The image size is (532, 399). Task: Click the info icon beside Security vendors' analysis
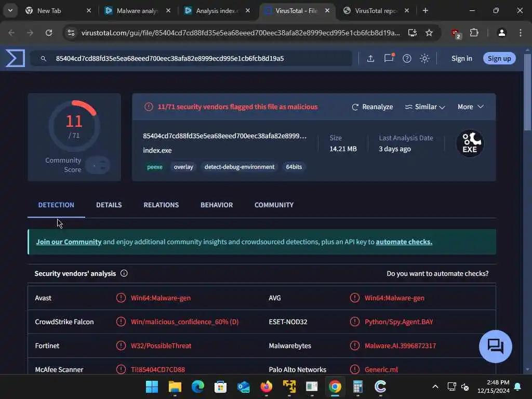[x=124, y=273]
